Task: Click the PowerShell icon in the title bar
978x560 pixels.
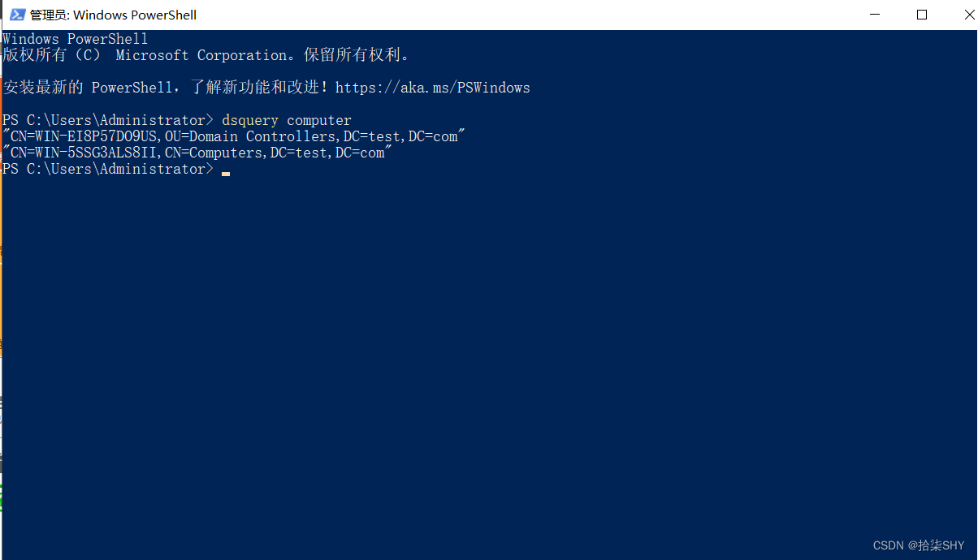Action: [x=16, y=15]
